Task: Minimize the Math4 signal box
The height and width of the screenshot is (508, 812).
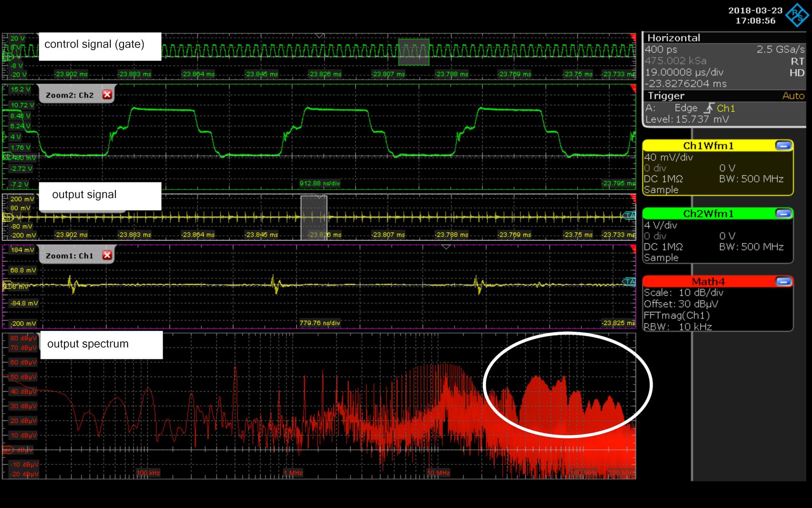Action: (x=783, y=282)
